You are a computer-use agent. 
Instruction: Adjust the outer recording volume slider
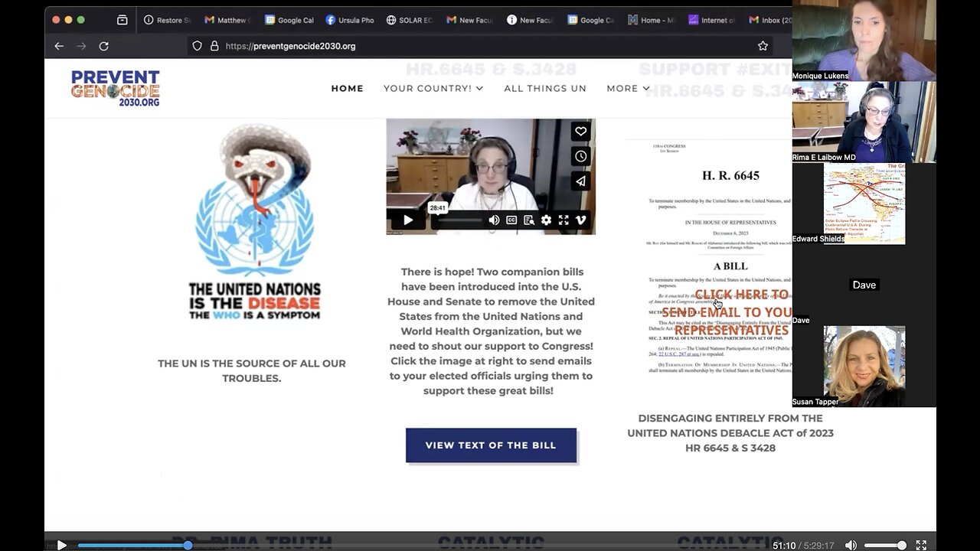click(885, 546)
